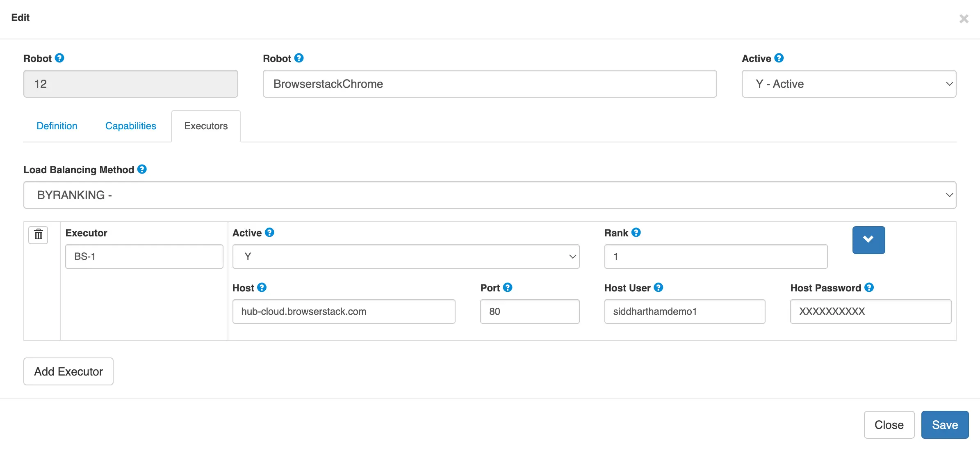980x449 pixels.
Task: Click help icon beside Rank label
Action: click(x=636, y=233)
